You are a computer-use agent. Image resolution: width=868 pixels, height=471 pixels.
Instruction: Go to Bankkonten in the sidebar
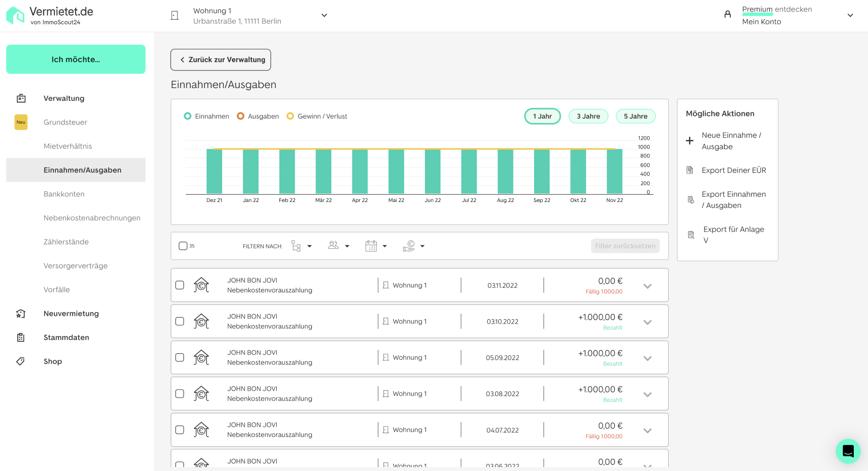pos(64,194)
